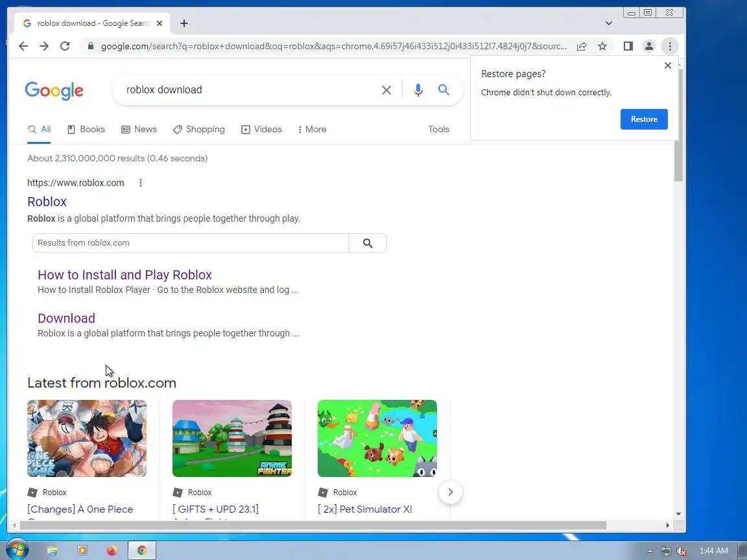
Task: Search within roblox.com using magnifier button
Action: point(368,243)
